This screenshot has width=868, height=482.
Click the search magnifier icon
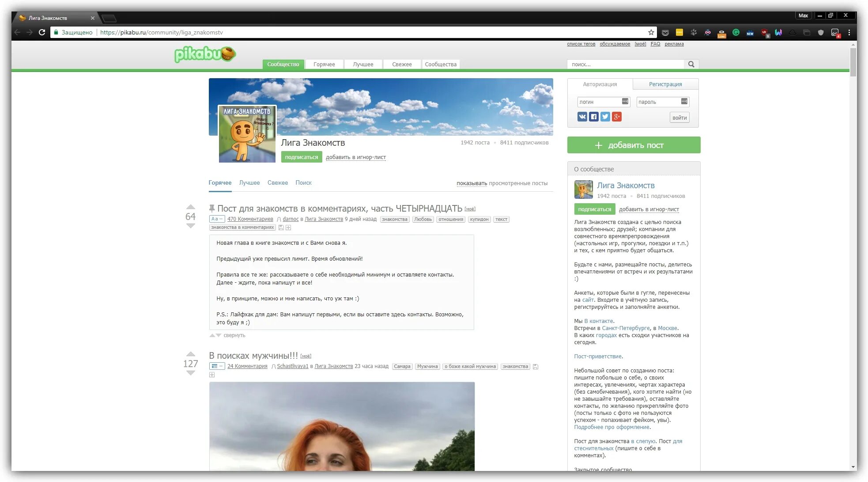[x=691, y=64]
